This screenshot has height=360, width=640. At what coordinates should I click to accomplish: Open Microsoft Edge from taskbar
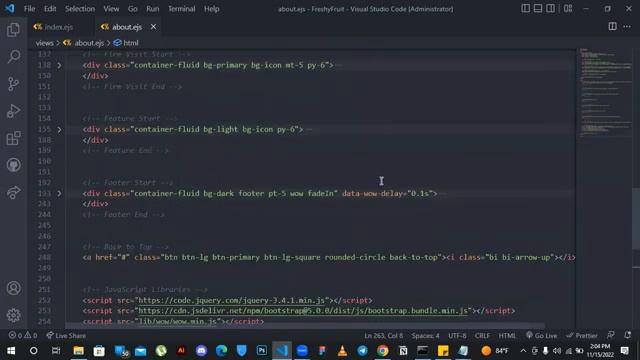(222, 351)
